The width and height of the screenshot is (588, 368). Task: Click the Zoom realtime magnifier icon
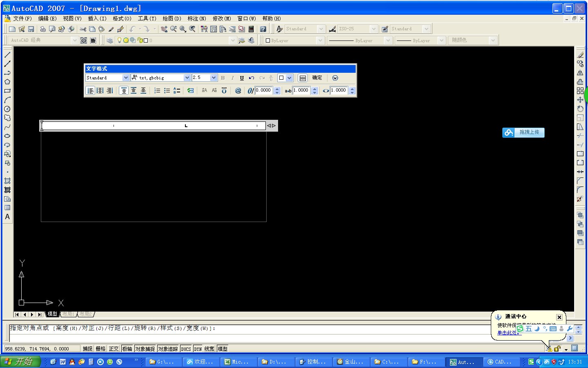click(x=174, y=29)
